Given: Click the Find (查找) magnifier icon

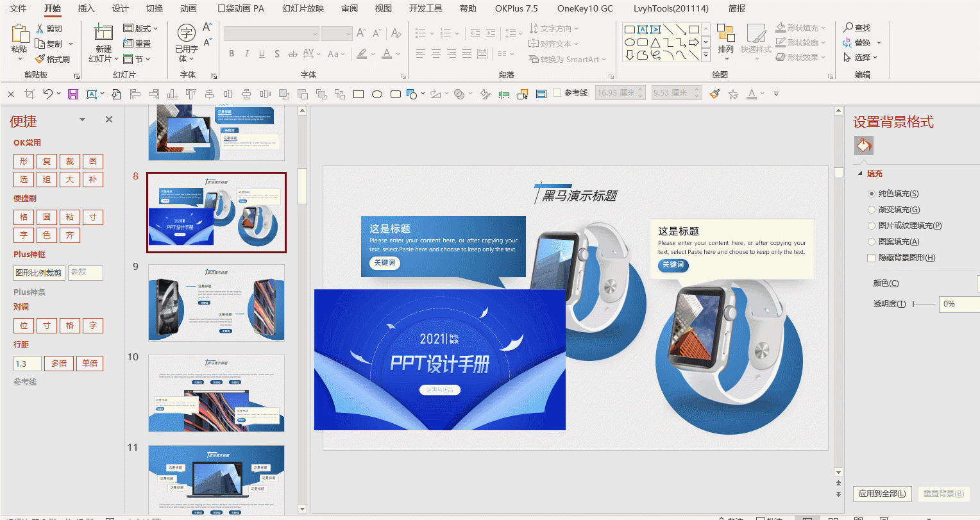Looking at the screenshot, I should click(x=848, y=28).
